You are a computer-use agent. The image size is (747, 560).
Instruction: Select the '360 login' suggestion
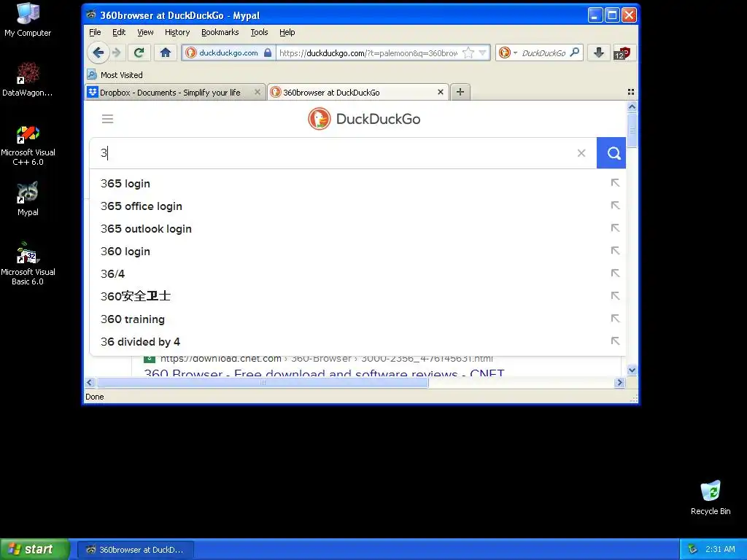click(x=357, y=251)
